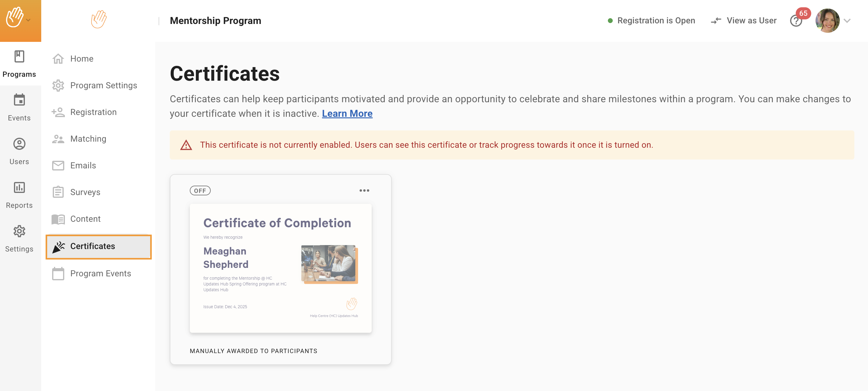Click the help question mark icon
The width and height of the screenshot is (868, 391).
(796, 21)
